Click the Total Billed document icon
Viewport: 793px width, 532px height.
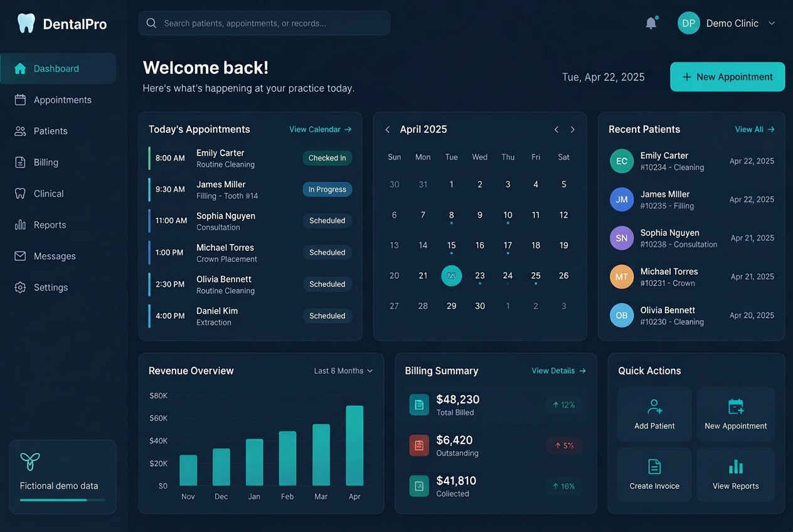(419, 405)
